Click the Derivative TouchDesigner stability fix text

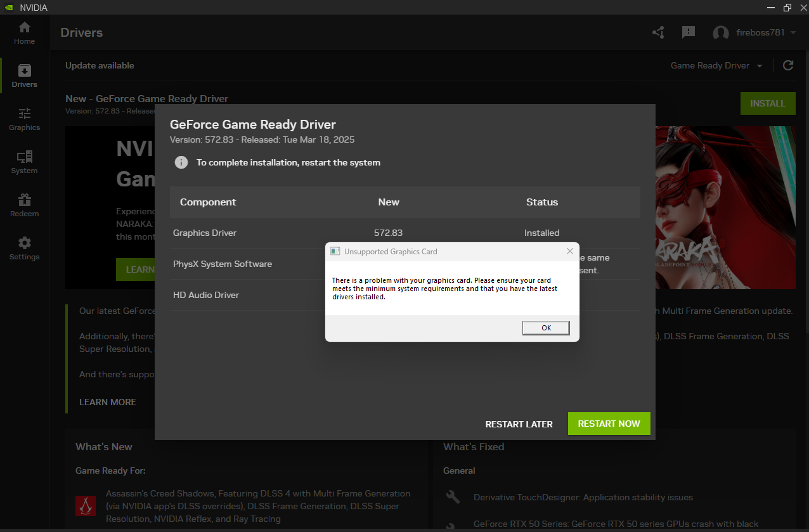click(x=583, y=497)
